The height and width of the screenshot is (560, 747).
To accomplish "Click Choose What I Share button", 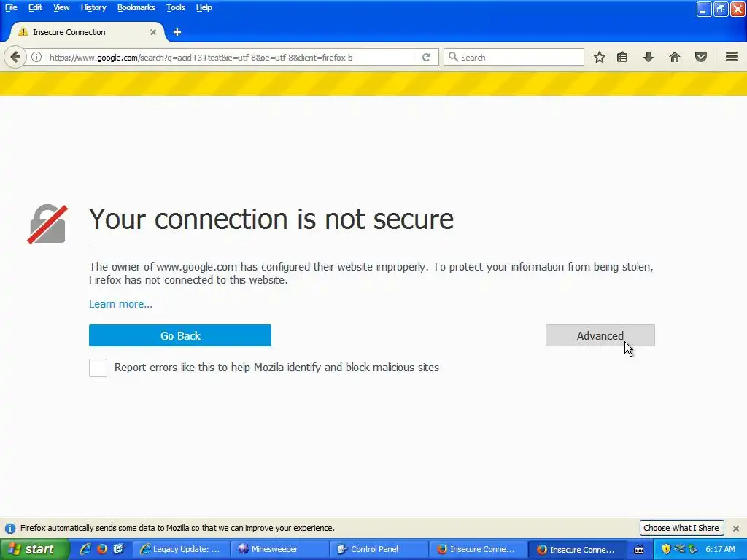I will click(681, 528).
